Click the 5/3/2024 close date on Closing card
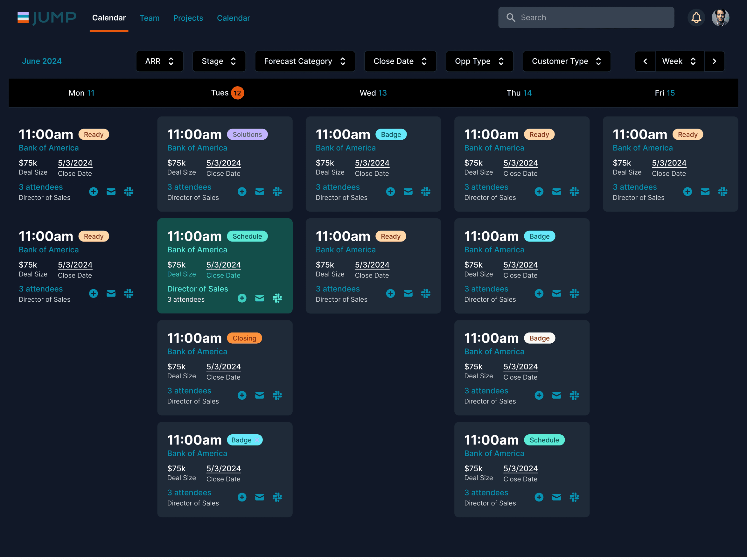 coord(224,367)
